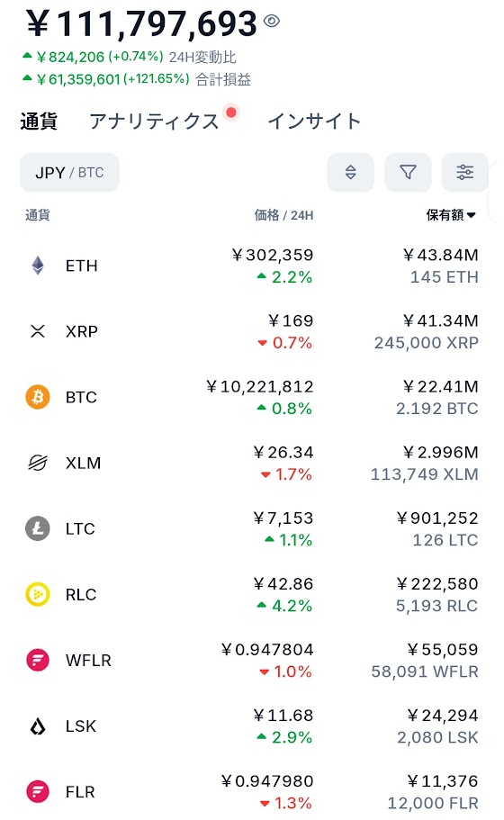Toggle the JPY / BTC currency switch

69,172
